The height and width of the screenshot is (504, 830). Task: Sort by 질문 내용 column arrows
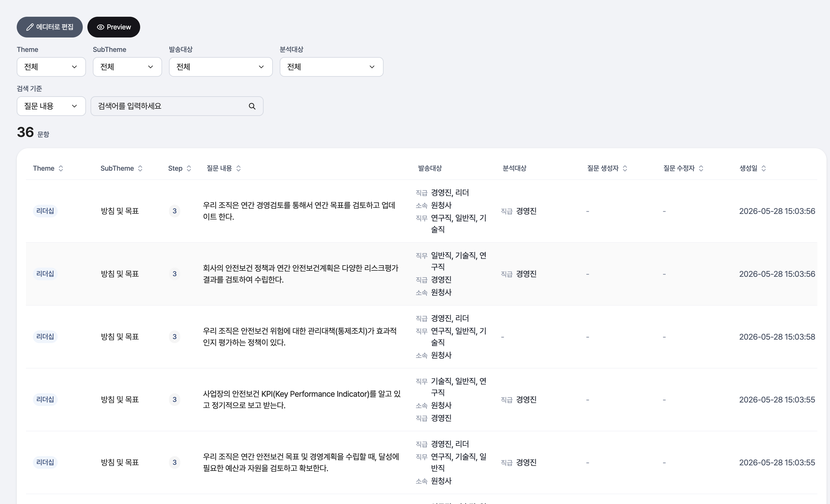(239, 168)
